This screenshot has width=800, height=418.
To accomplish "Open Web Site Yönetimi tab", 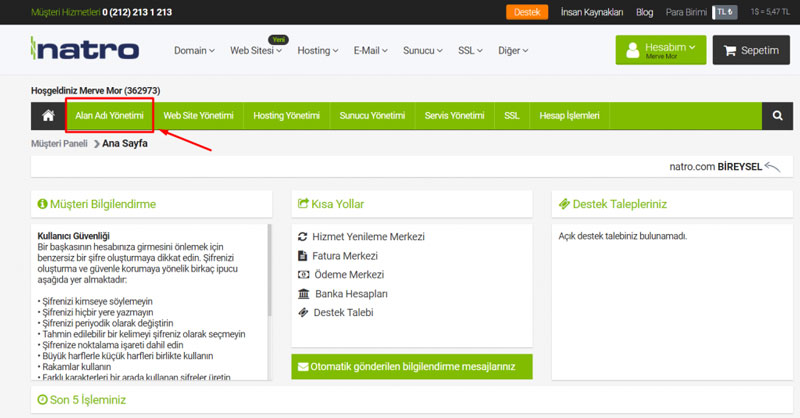I will pos(198,116).
